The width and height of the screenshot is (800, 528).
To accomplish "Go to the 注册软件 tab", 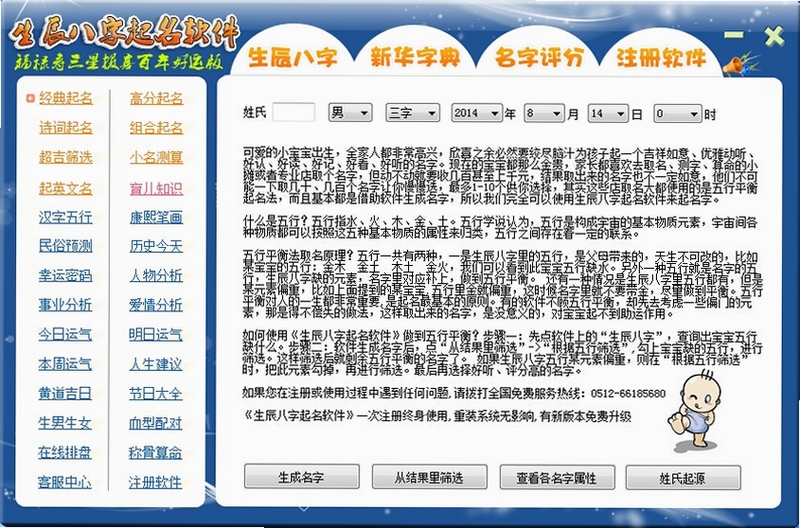I will 661,57.
